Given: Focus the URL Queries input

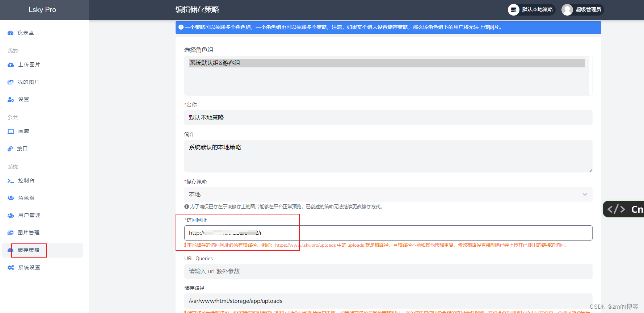Looking at the screenshot, I should 388,271.
